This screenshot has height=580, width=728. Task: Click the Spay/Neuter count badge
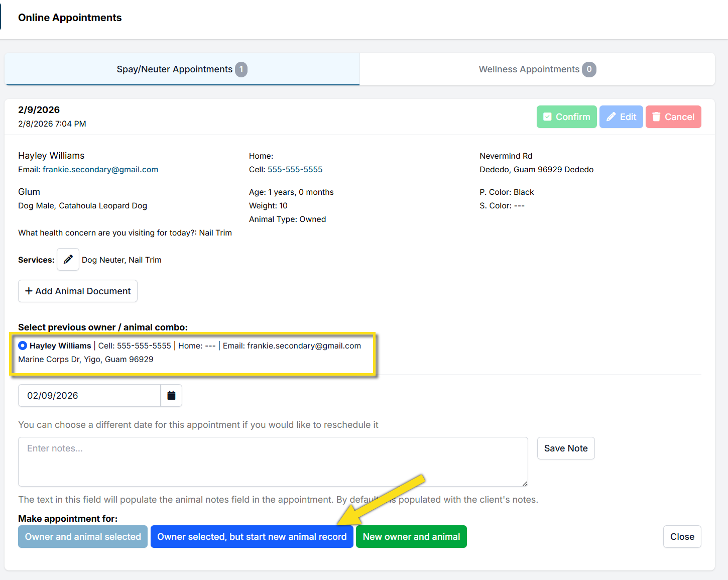(241, 69)
